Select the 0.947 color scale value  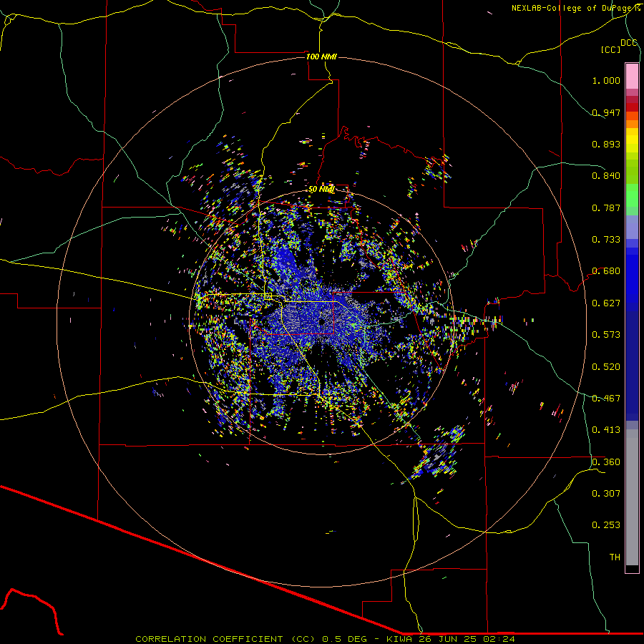coord(606,112)
